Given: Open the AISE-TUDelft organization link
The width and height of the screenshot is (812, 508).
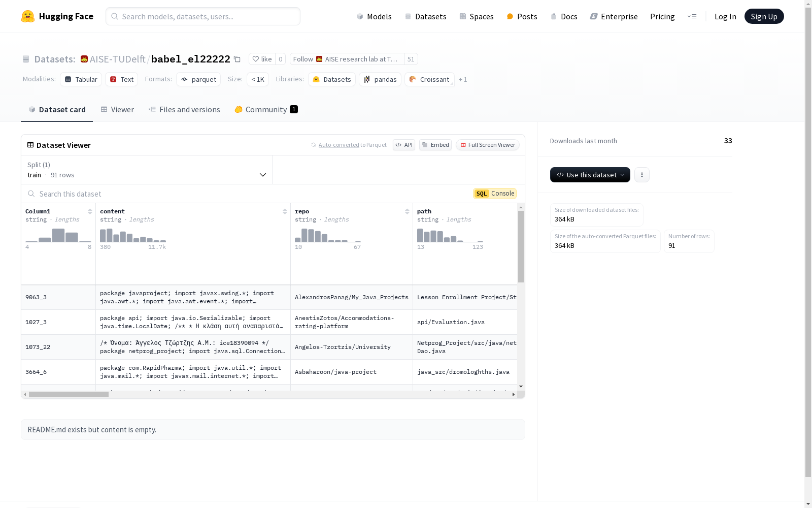Looking at the screenshot, I should click(118, 59).
